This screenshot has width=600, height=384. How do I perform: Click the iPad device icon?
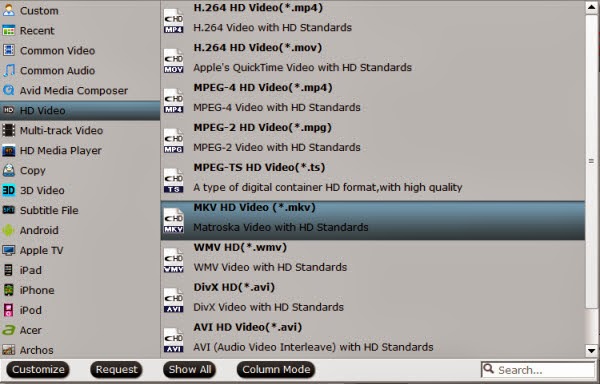point(8,270)
